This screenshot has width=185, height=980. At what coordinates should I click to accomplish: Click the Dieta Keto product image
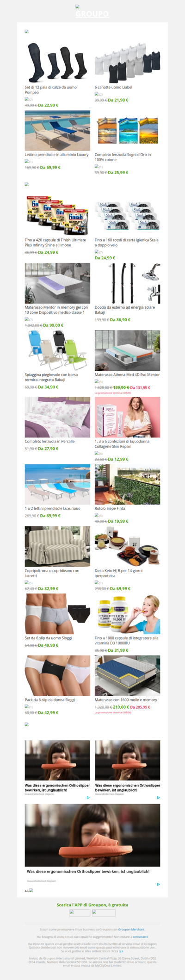128,546
